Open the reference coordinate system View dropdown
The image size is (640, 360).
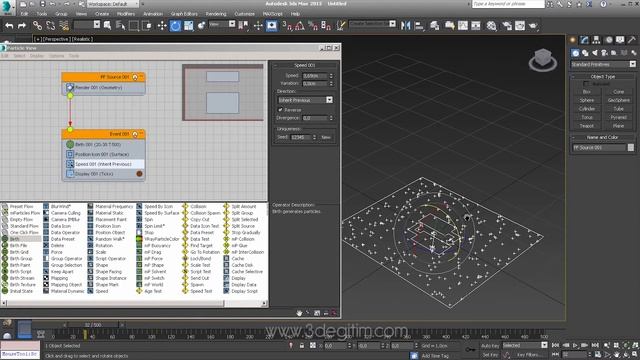[x=222, y=24]
